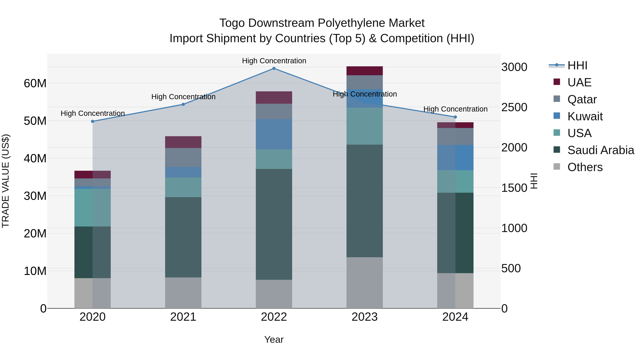This screenshot has height=362, width=644.
Task: Click the 2022 Saudi Arabia bar segment
Action: [274, 224]
